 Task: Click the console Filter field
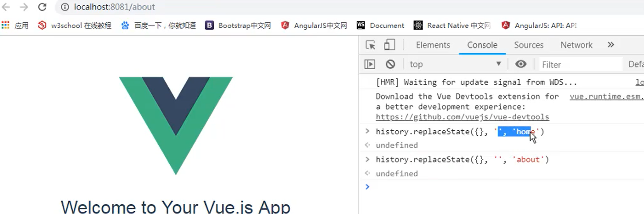(581, 65)
